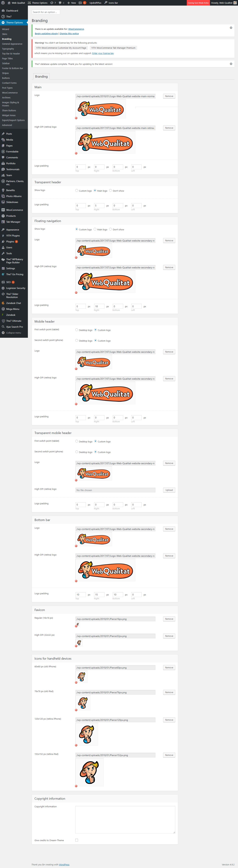Click the Enter your license key link
Image resolution: width=238 pixels, height=868 pixels.
(103, 53)
